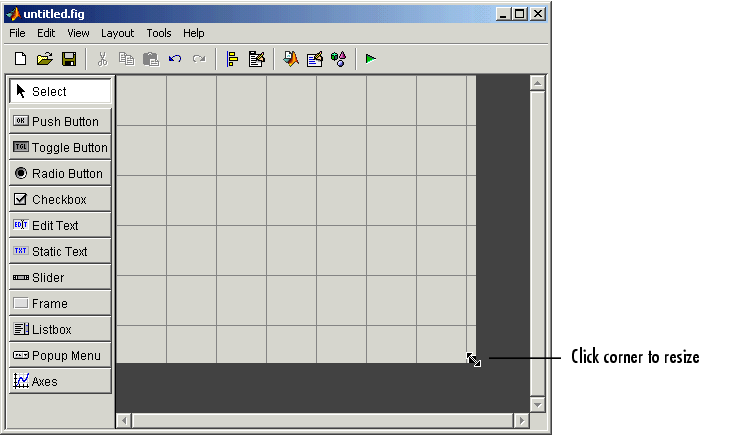Pick the Listbox component

click(x=60, y=329)
